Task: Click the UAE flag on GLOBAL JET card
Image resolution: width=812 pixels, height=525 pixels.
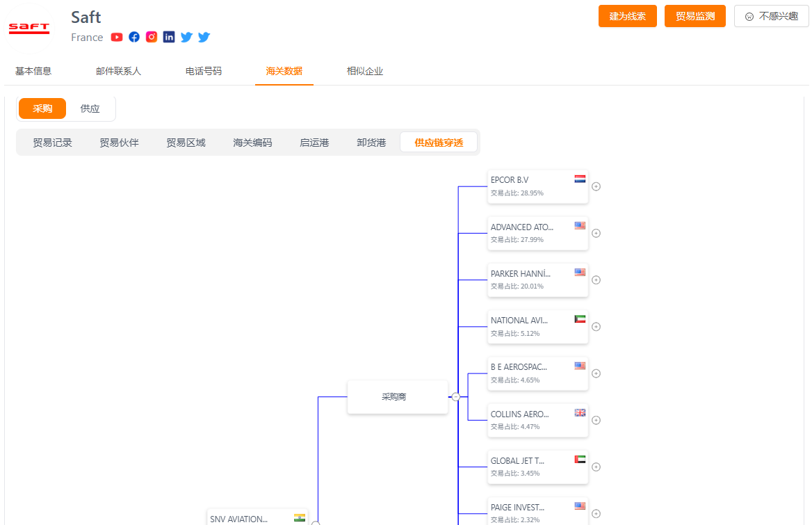Action: (x=580, y=459)
